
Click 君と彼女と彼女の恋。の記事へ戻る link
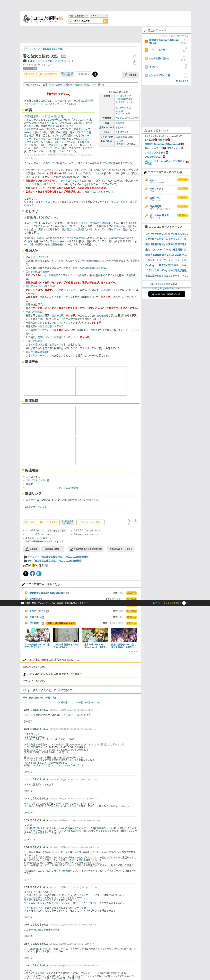40,698
